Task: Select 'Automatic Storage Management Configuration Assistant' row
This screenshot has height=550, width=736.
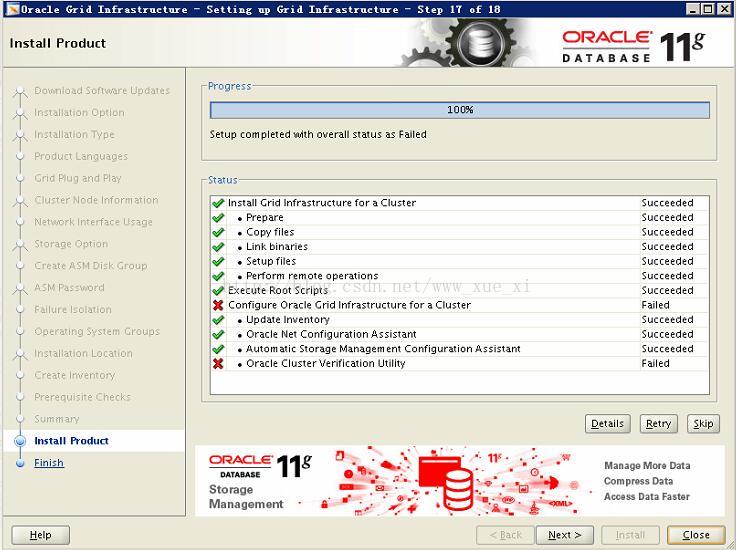Action: pos(460,349)
